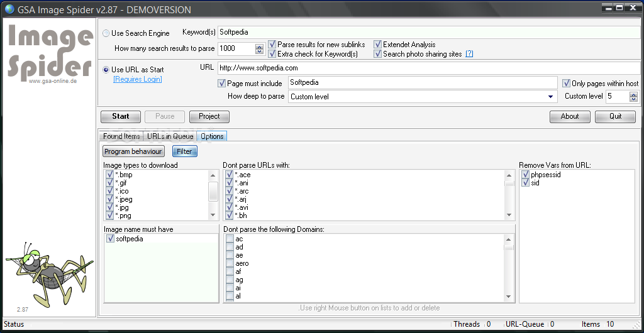
Task: Check the aero domain box
Action: tap(230, 263)
